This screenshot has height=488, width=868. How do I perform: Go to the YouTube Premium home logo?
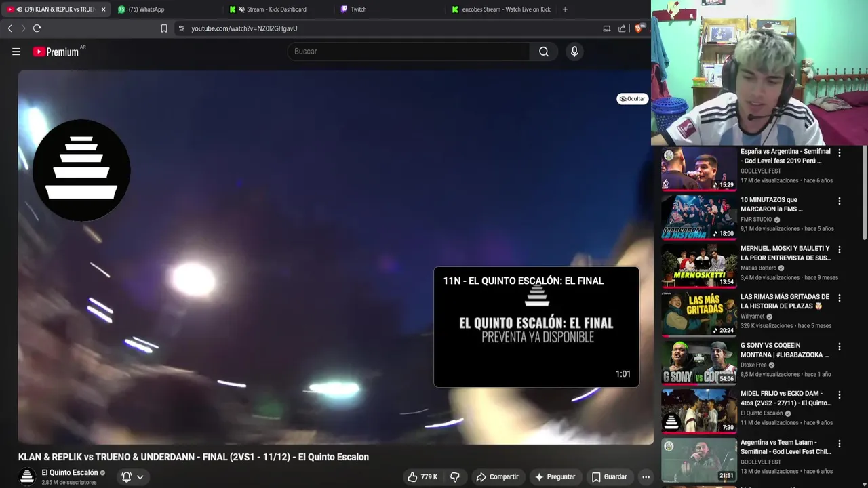[56, 52]
